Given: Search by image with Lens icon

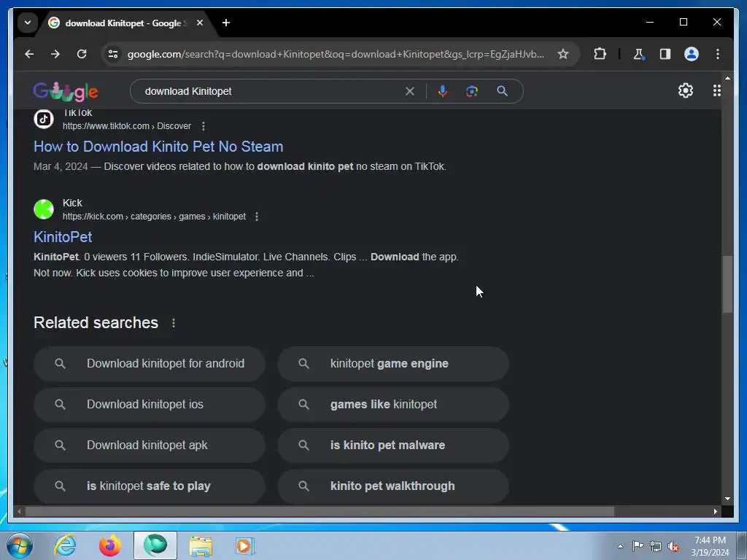Looking at the screenshot, I should tap(472, 91).
